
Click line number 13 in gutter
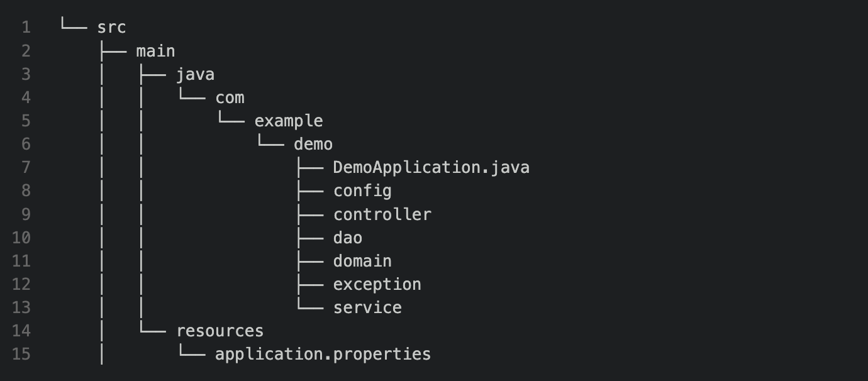(x=21, y=307)
